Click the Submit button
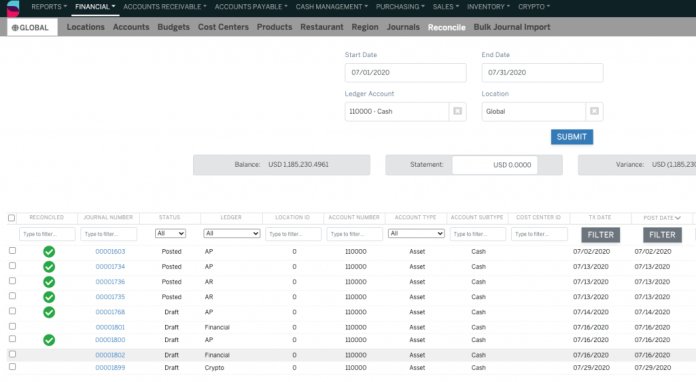696x382 pixels. click(x=572, y=137)
